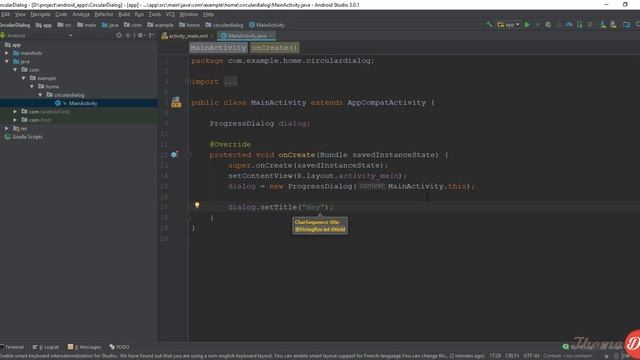Switch to MainActivity.java editor tab
Viewport: 640px width, 360px height.
coord(247,36)
